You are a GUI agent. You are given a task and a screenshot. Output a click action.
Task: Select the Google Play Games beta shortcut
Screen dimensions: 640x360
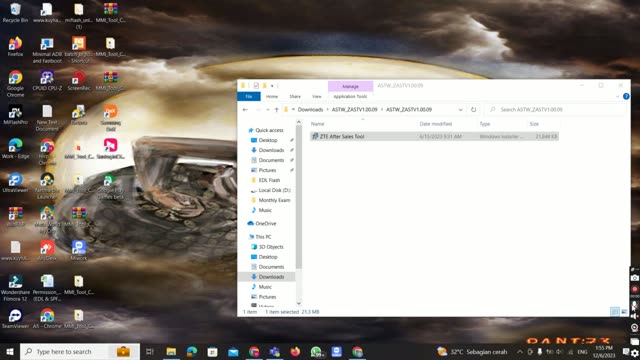coord(111,186)
